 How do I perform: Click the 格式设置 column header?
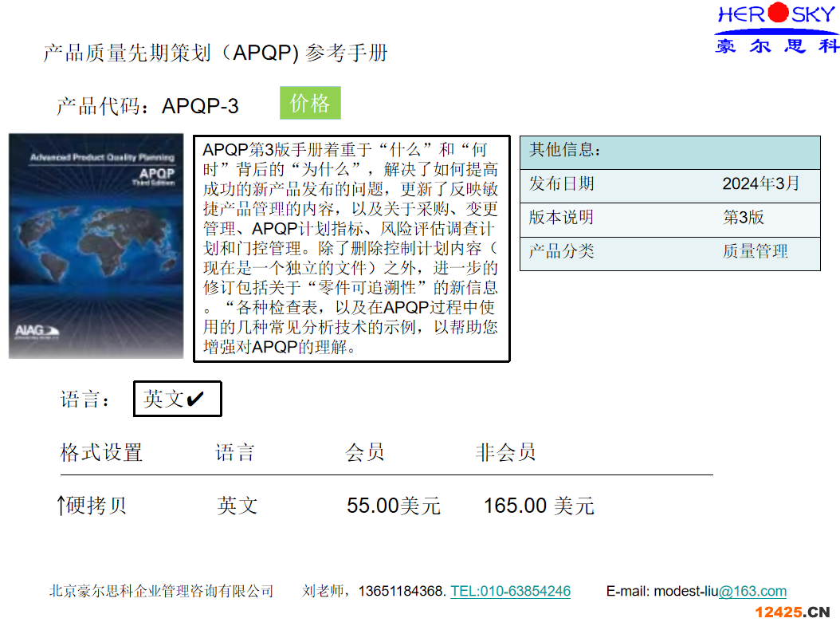click(x=101, y=452)
